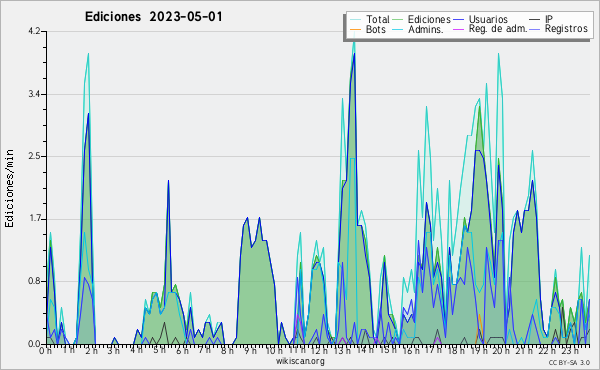Click the y-axis value 1.7

34,219
